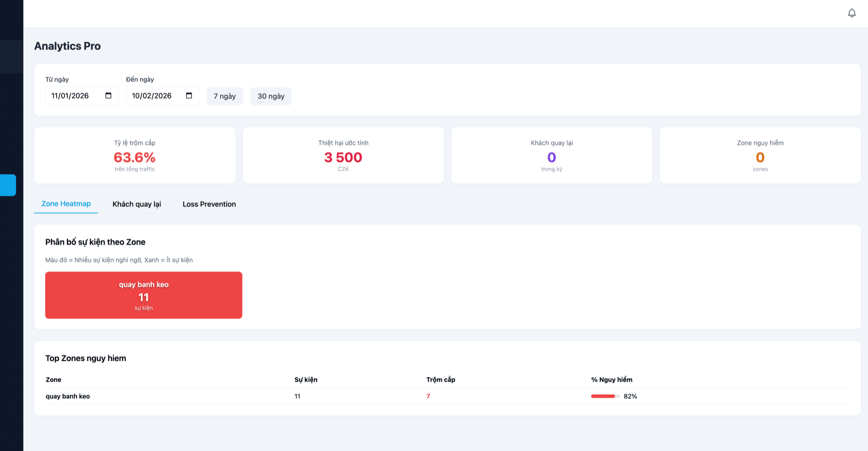This screenshot has width=868, height=451.
Task: Select the 30 ngày quick range
Action: [x=271, y=96]
